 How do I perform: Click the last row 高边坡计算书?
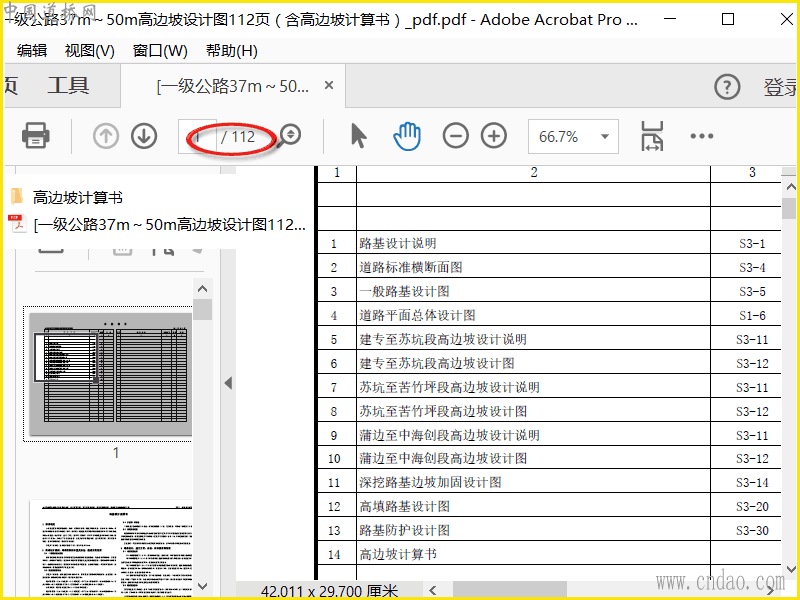tap(549, 554)
